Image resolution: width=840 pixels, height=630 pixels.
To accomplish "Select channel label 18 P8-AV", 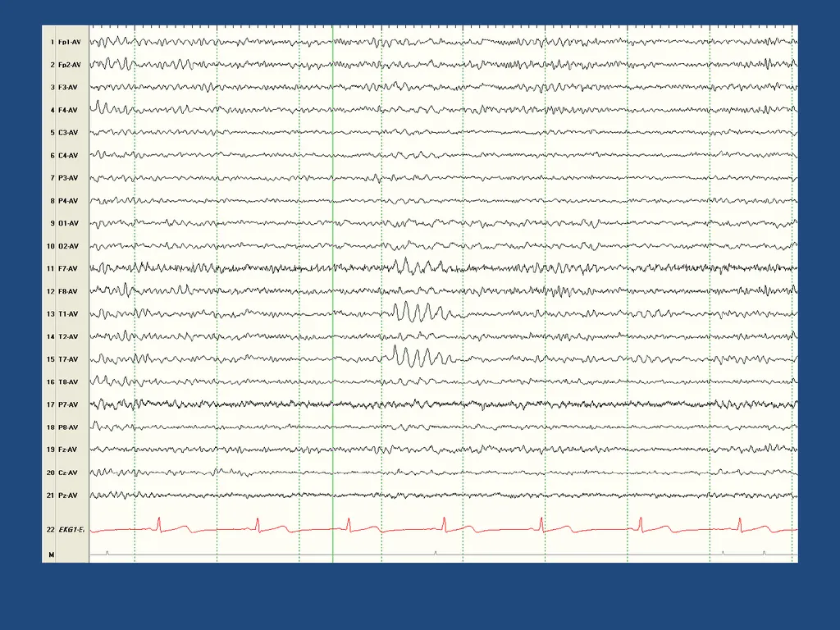I will pyautogui.click(x=62, y=427).
